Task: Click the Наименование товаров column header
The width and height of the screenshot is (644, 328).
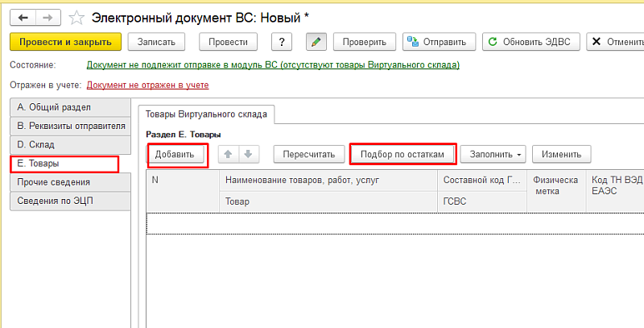Action: [302, 180]
